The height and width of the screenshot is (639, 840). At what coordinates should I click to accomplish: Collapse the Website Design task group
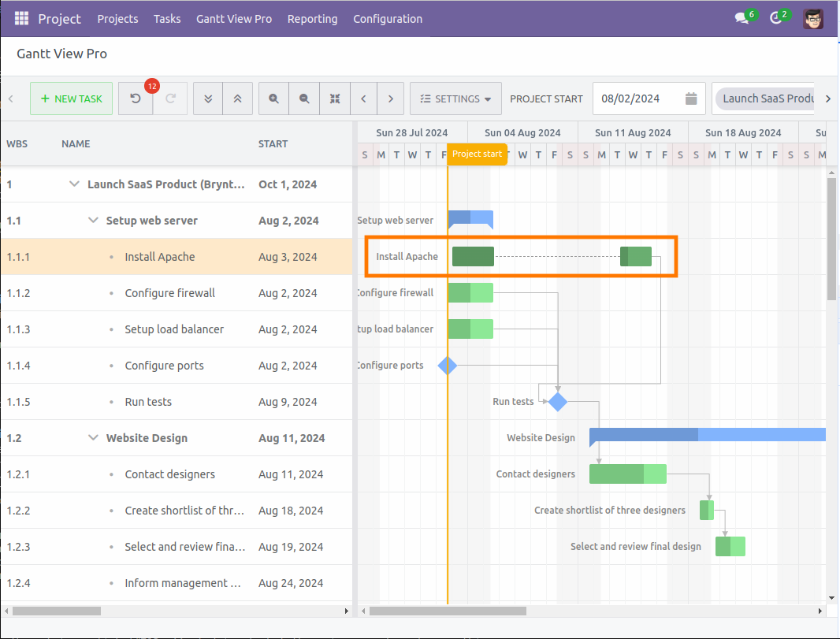tap(93, 438)
